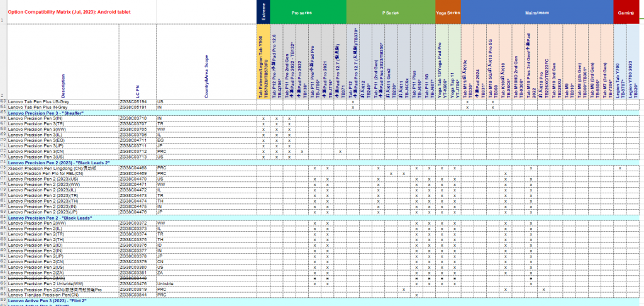
Task: Select "Lenovo Tab Pen Plus IN-Grey" cell
Action: (x=64, y=107)
